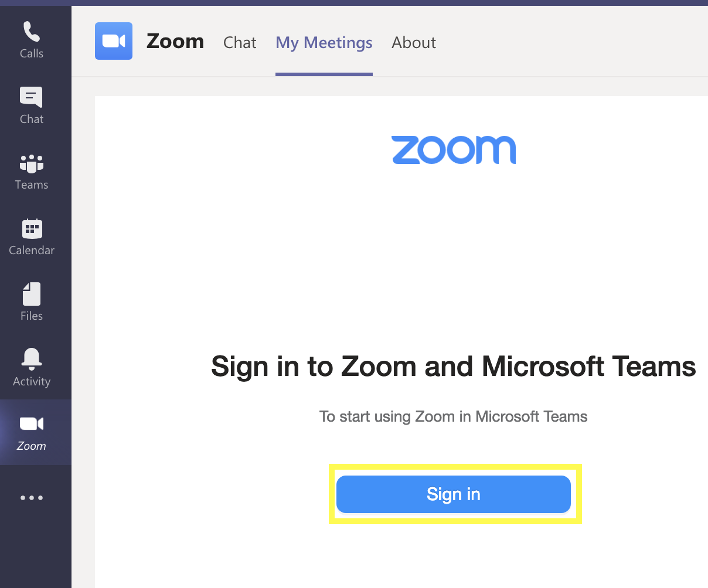Viewport: 708px width, 588px height.
Task: Click the 'To start using Zoom' subtitle text
Action: click(x=454, y=416)
